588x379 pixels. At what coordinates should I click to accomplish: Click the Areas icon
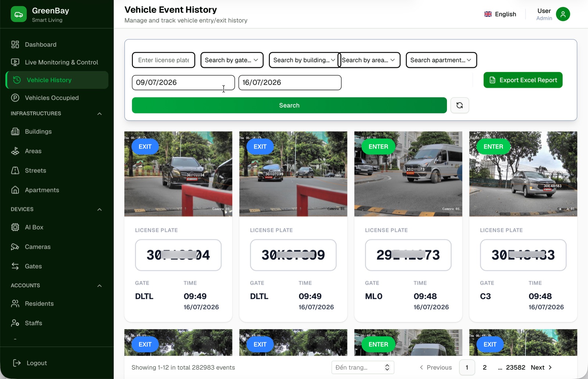(x=15, y=151)
